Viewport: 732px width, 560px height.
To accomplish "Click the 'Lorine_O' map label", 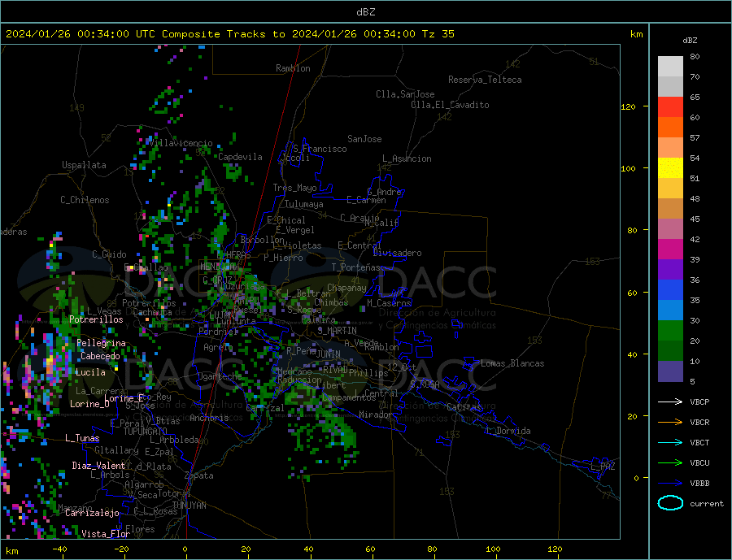I will 89,404.
